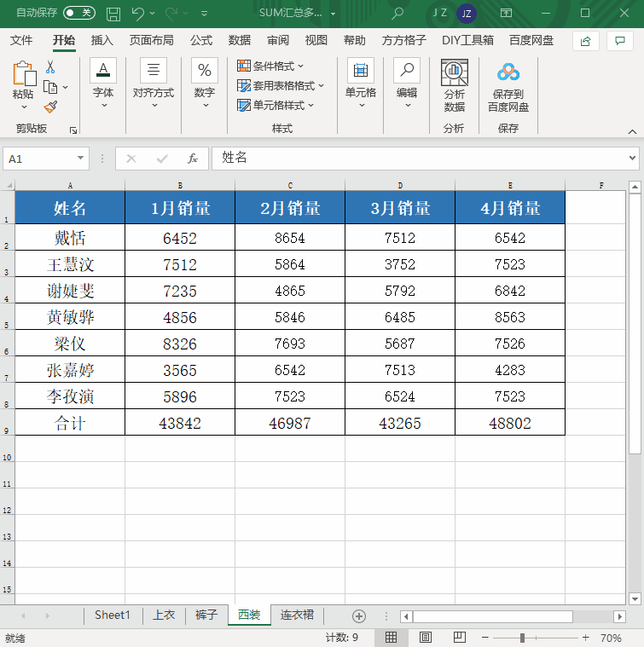Open the DIY工具箱 tab
Viewport: 644px width, 647px height.
pyautogui.click(x=467, y=40)
